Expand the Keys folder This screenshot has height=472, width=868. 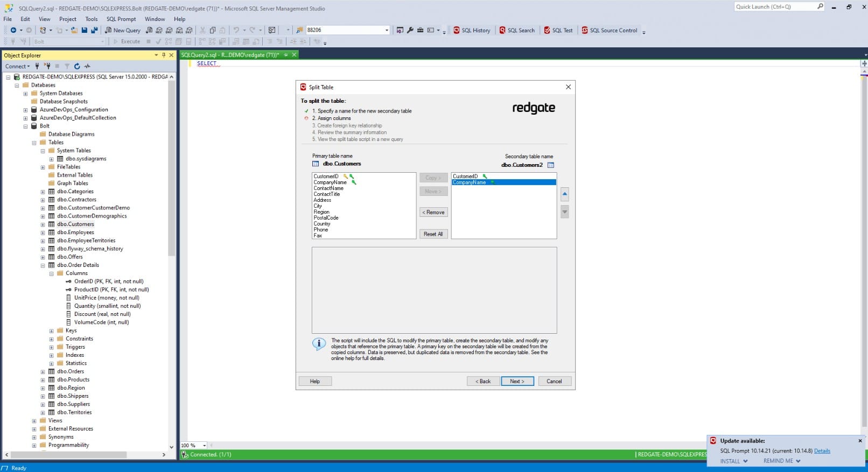[51, 331]
